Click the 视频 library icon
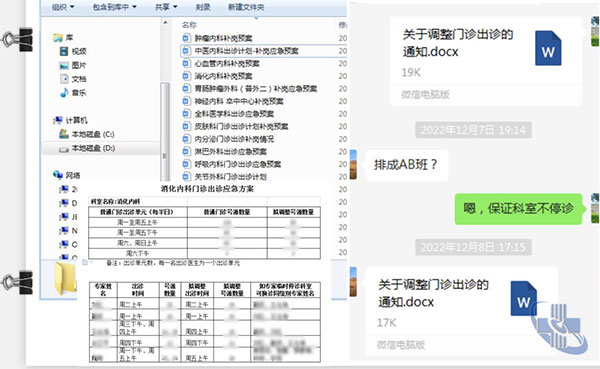Viewport: 600px width, 369px height. 64,51
